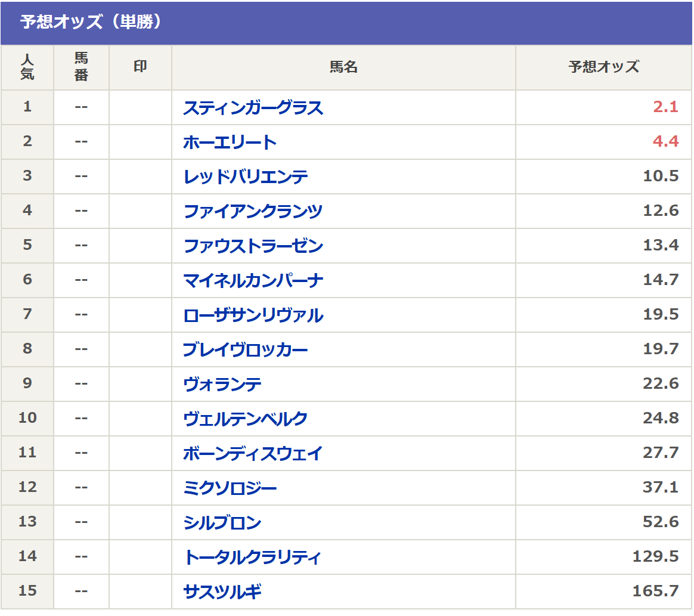The height and width of the screenshot is (616, 694).
Task: Open サスツルギ horse page
Action: 222,592
